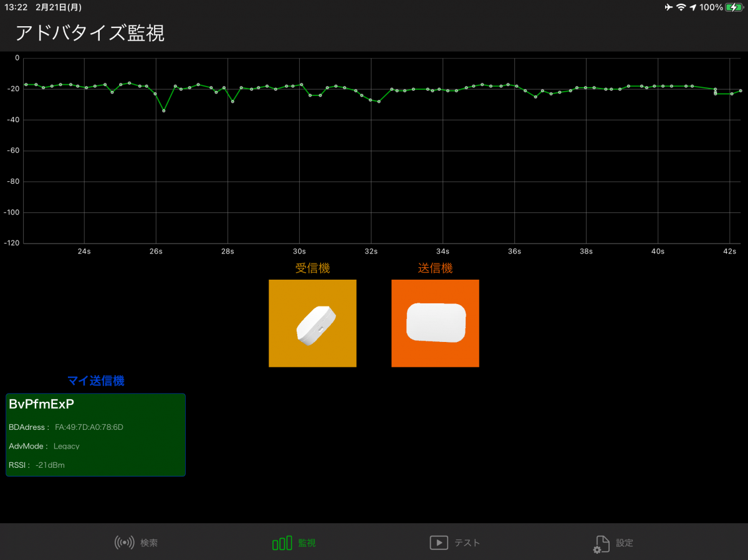Select BDAdress value FA:49:7D:A0:78:6D
Image resolution: width=748 pixels, height=560 pixels.
[x=89, y=427]
